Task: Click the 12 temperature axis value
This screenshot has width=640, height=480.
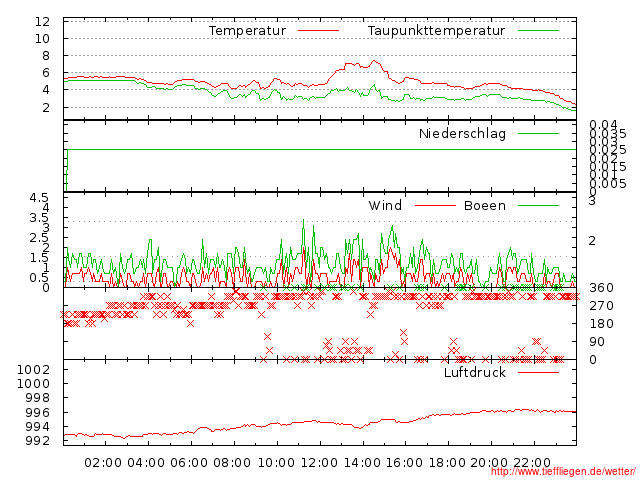Action: (x=42, y=22)
